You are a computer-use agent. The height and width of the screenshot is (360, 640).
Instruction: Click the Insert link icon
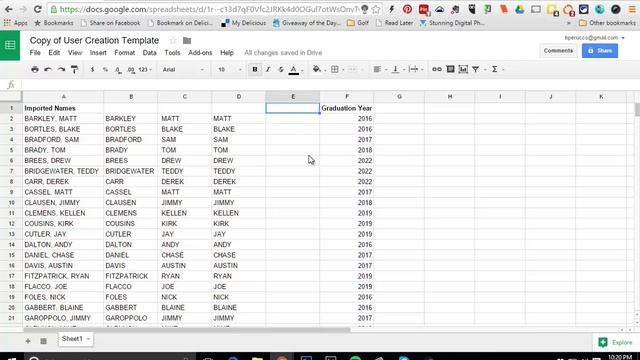click(437, 69)
